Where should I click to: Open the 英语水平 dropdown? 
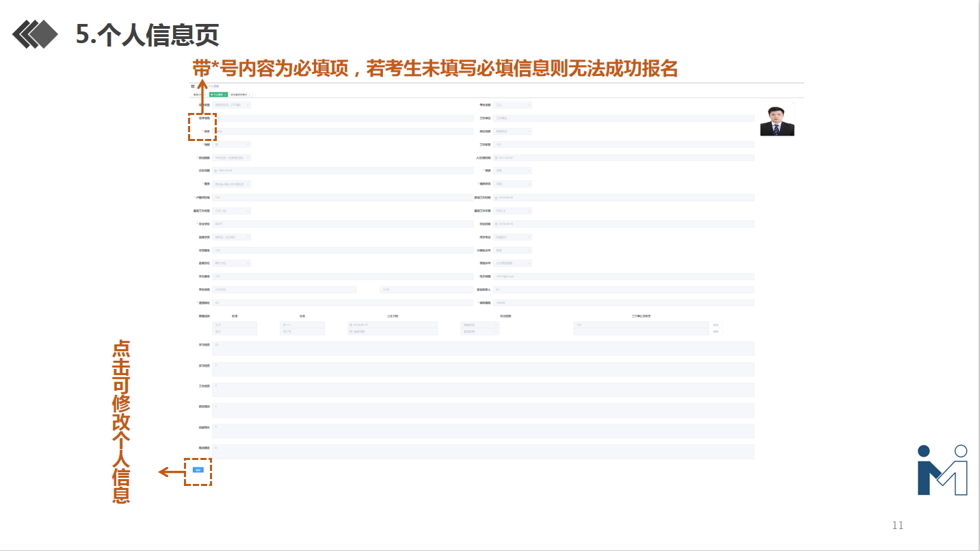512,264
